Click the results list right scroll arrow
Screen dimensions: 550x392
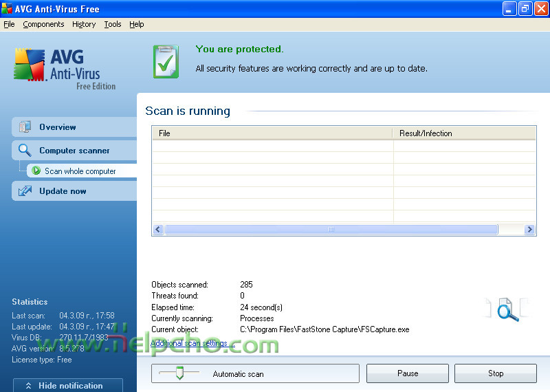point(529,230)
